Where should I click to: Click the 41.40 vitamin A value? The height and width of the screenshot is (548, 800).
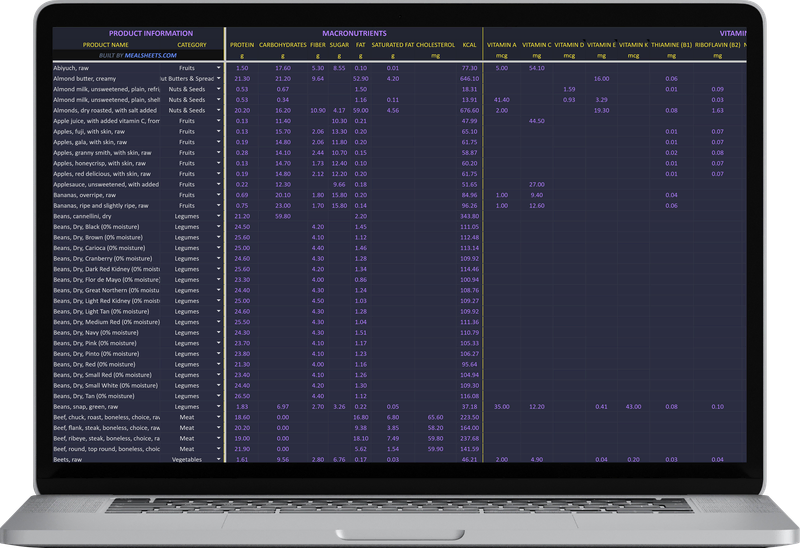coord(502,100)
